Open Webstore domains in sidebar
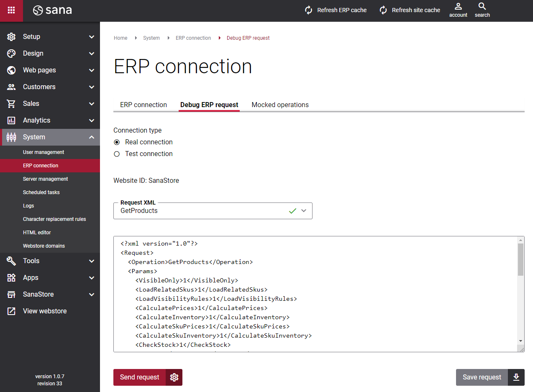Screen dimensions: 533x392 tap(50, 246)
